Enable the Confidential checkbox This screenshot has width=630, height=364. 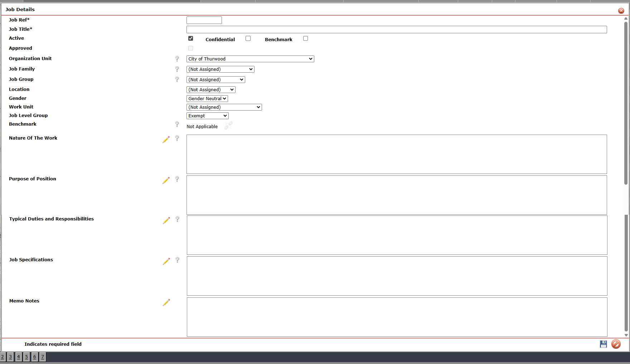[x=248, y=38]
